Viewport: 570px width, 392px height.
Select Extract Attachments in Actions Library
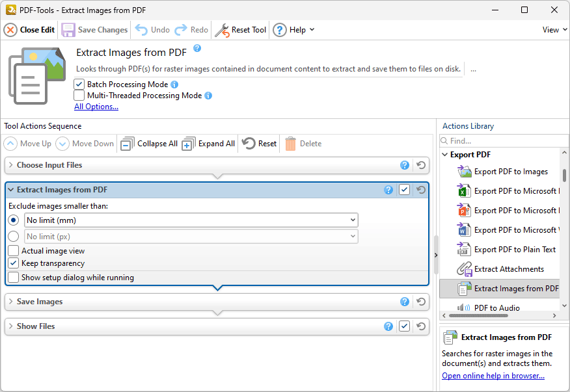(500, 269)
